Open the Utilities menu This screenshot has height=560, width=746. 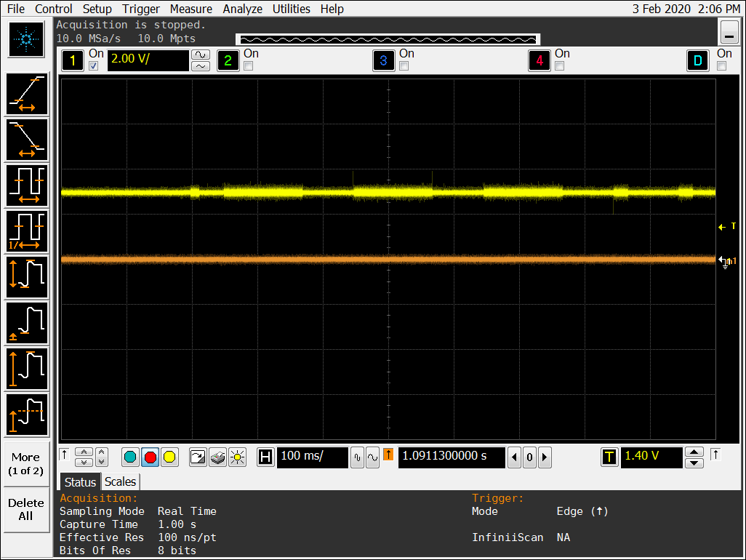pyautogui.click(x=291, y=9)
